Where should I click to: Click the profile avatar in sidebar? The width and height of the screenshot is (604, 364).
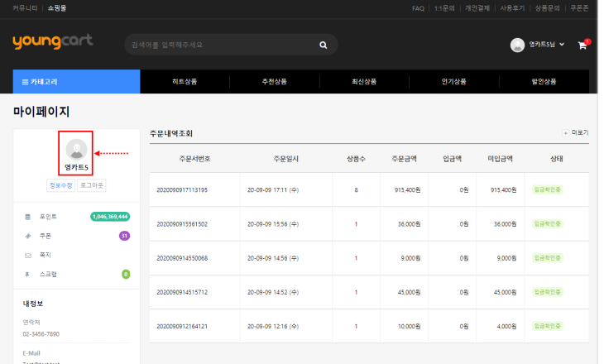click(76, 150)
